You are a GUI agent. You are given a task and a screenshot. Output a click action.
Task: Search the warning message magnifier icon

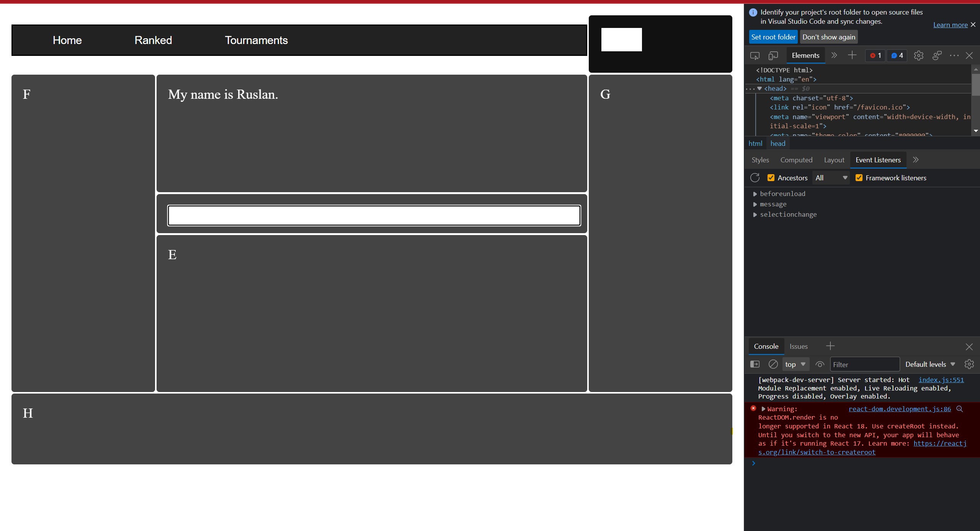click(x=960, y=409)
